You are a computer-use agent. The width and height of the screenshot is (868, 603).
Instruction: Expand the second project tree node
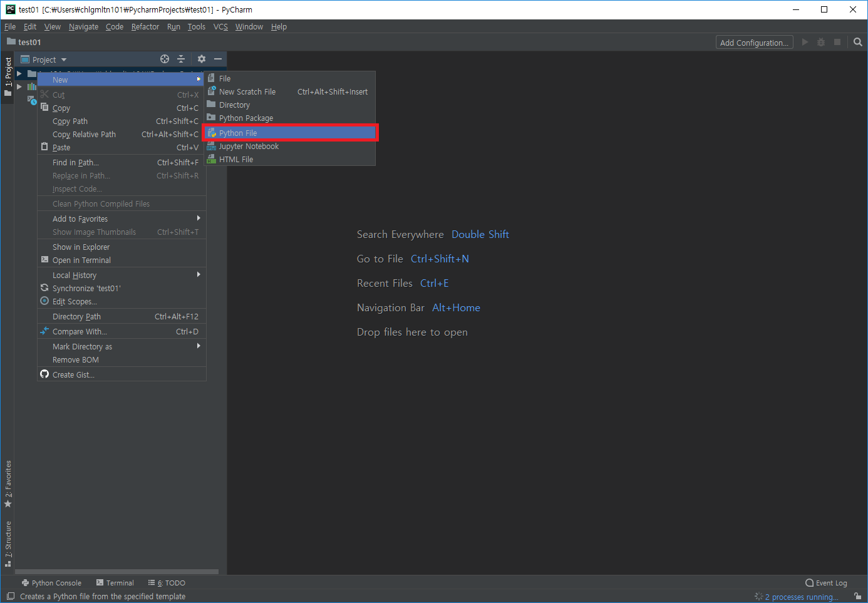tap(19, 86)
